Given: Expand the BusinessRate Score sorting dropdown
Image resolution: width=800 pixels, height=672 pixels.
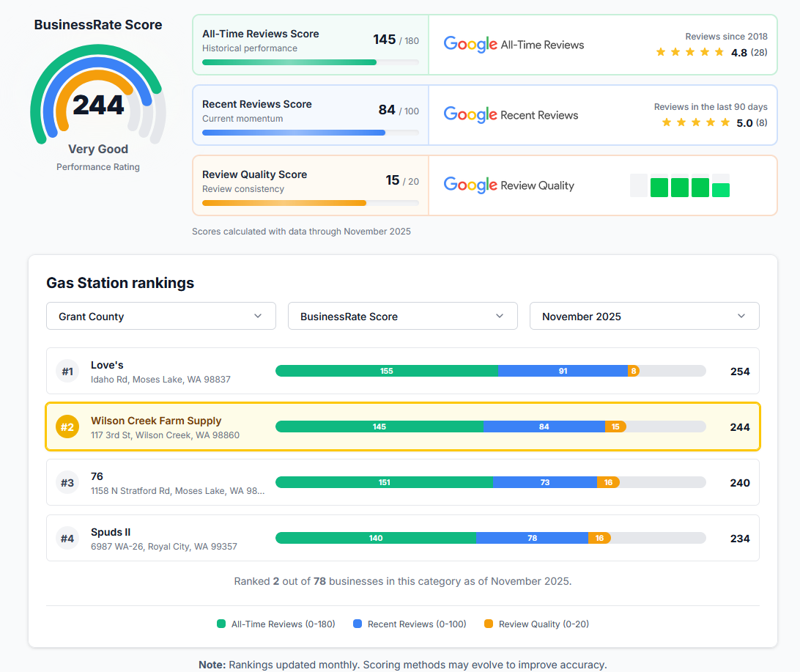Looking at the screenshot, I should pyautogui.click(x=402, y=317).
